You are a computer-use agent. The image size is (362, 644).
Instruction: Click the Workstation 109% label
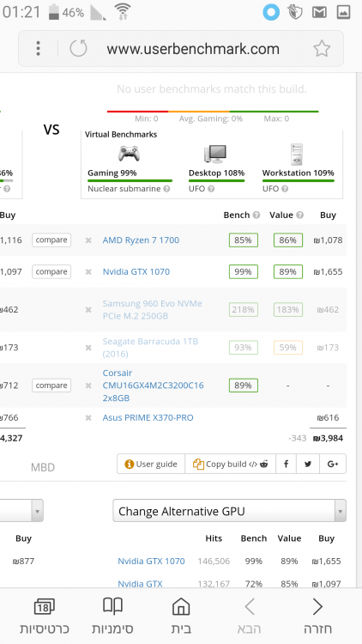[x=298, y=173]
